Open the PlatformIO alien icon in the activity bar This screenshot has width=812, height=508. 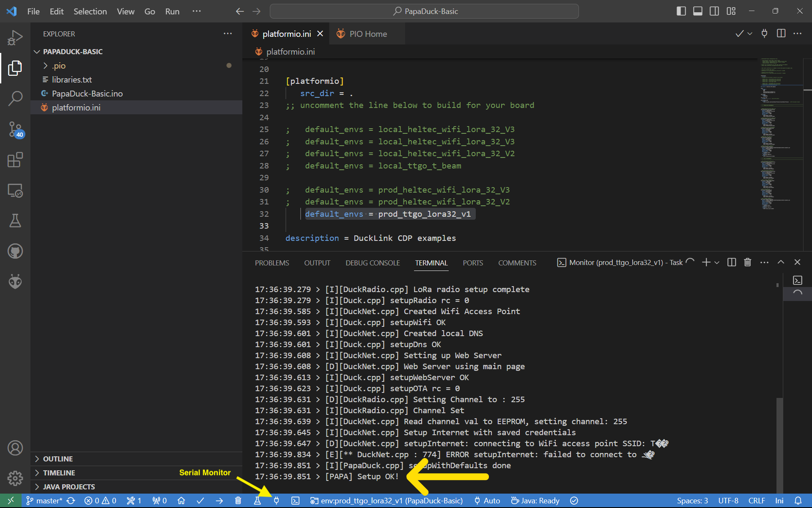[x=15, y=282]
